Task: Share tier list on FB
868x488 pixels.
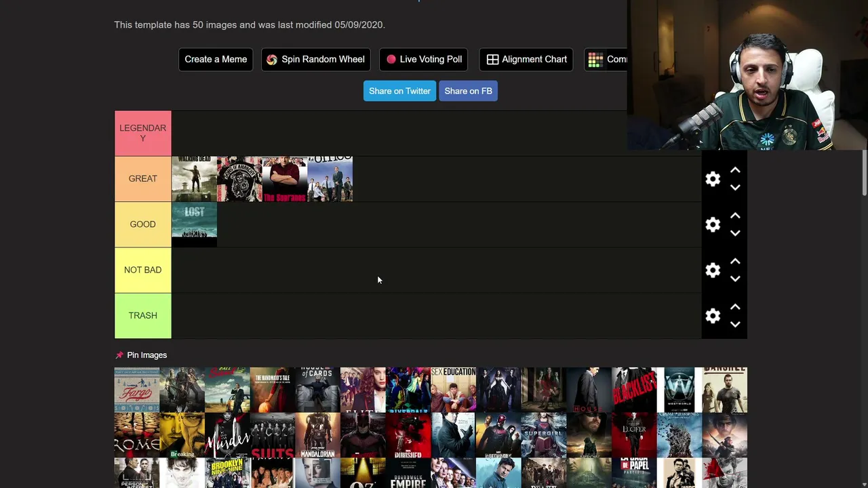Action: click(x=469, y=91)
